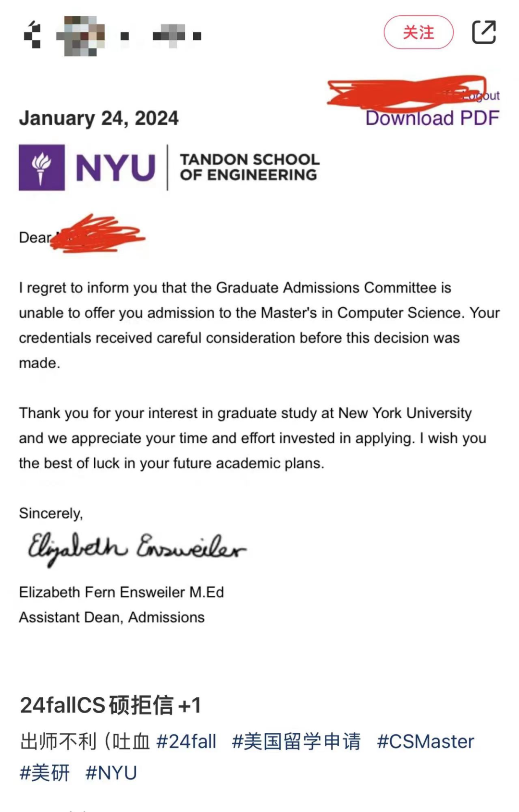Viewport: 519px width, 812px height.
Task: Open the #美研 hashtag
Action: [45, 773]
